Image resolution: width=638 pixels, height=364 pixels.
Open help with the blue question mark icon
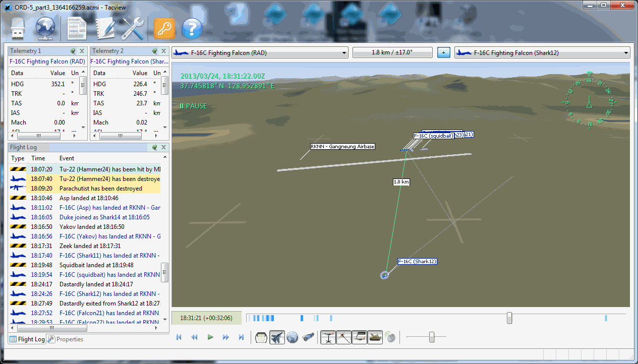point(192,29)
